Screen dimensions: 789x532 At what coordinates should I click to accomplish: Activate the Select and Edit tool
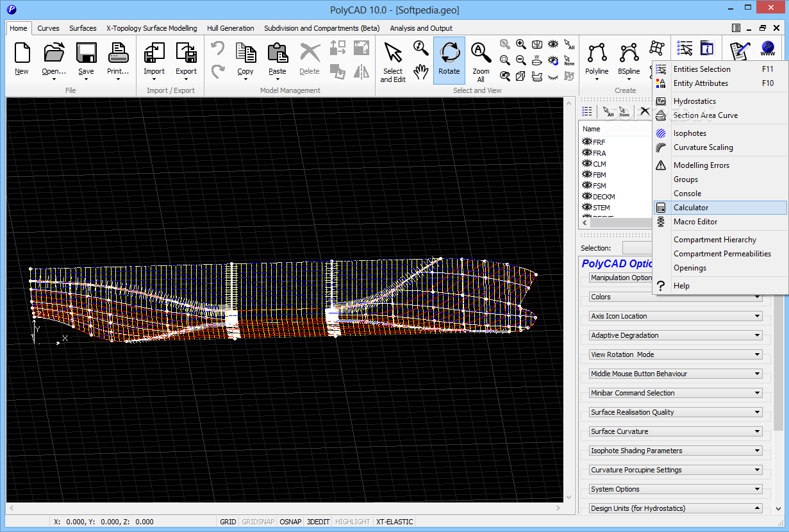(393, 61)
